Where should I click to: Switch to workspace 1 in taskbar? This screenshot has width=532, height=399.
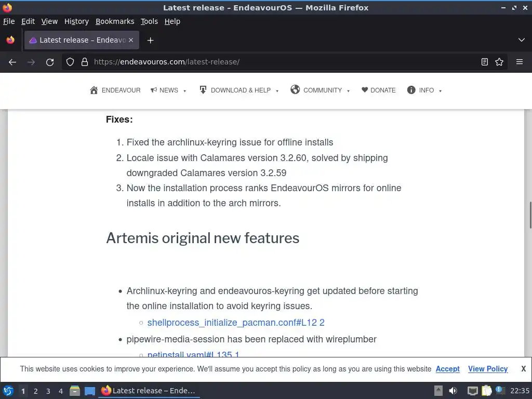point(23,391)
